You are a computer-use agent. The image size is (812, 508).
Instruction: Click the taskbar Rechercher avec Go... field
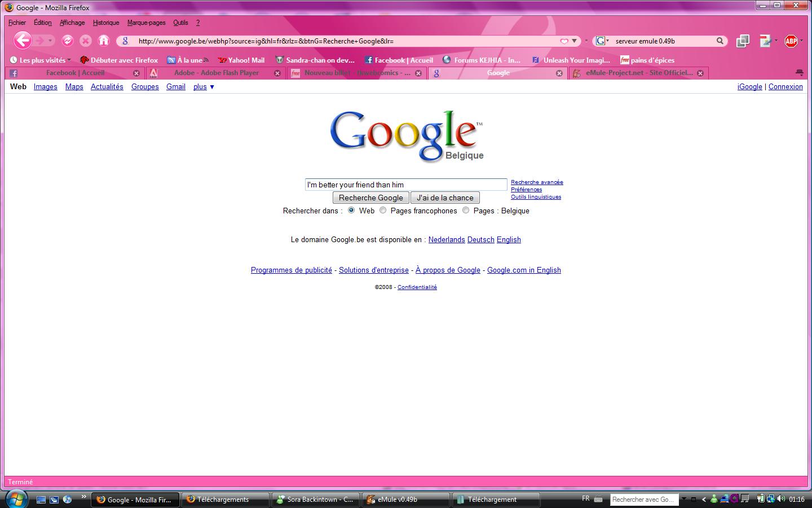(x=644, y=500)
